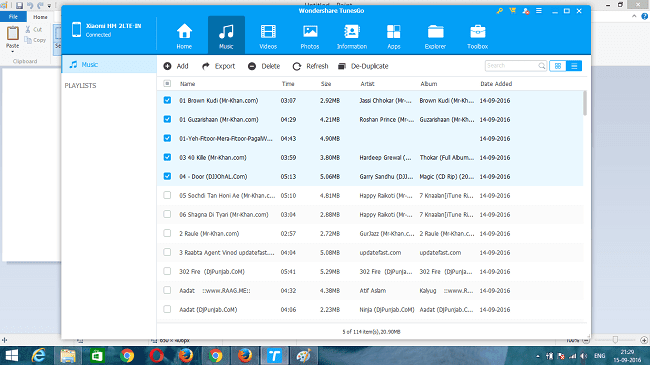The width and height of the screenshot is (650, 365).
Task: Open Paint help question mark icon
Action: (x=645, y=17)
